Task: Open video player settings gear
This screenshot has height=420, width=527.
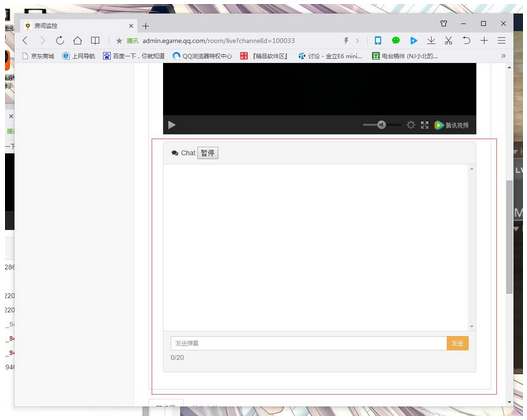Action: click(410, 125)
